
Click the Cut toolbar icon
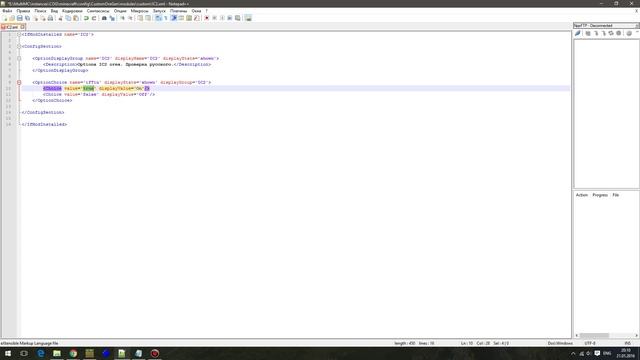click(61, 18)
